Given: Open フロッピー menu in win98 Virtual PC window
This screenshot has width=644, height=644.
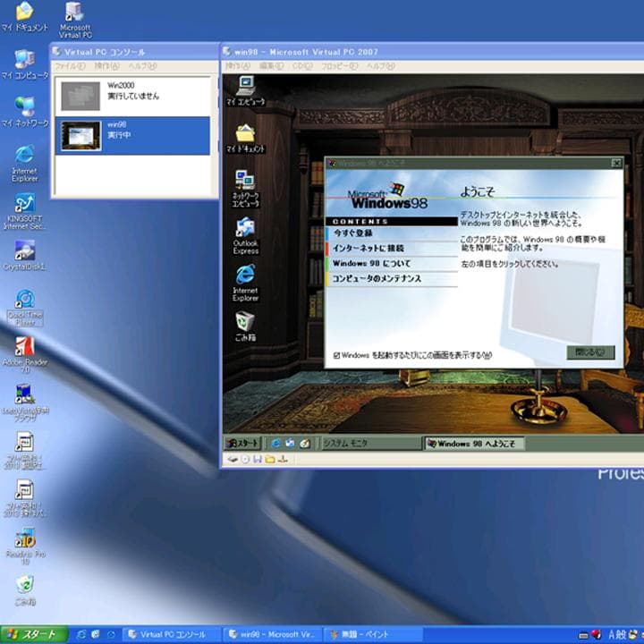Looking at the screenshot, I should point(339,66).
